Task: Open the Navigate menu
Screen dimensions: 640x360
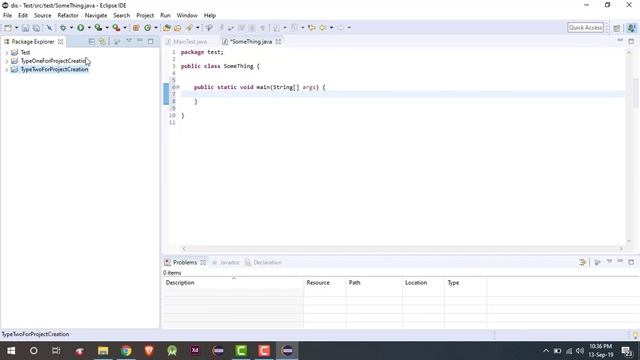Action: coord(96,15)
